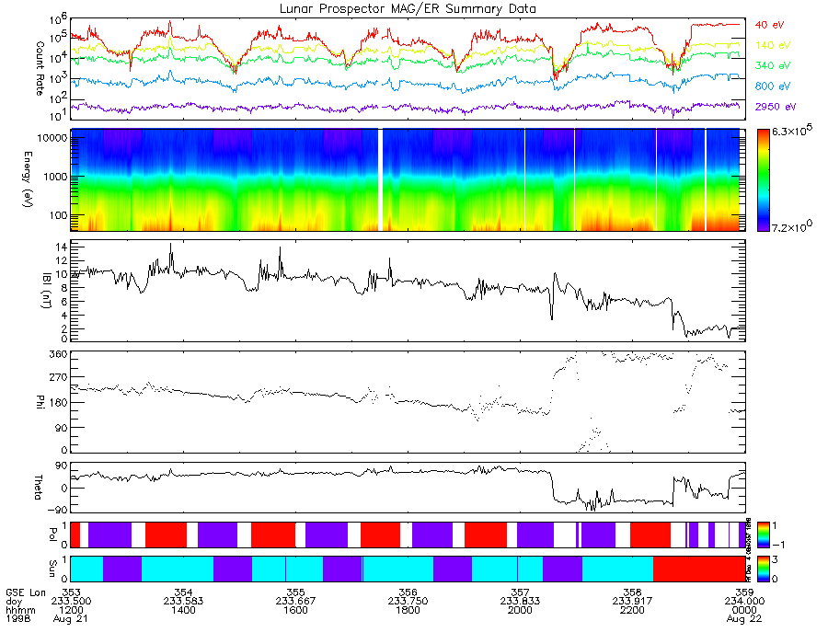Viewport: 828px width, 644px height.
Task: Click the 2000 time axis label
Action: click(520, 610)
